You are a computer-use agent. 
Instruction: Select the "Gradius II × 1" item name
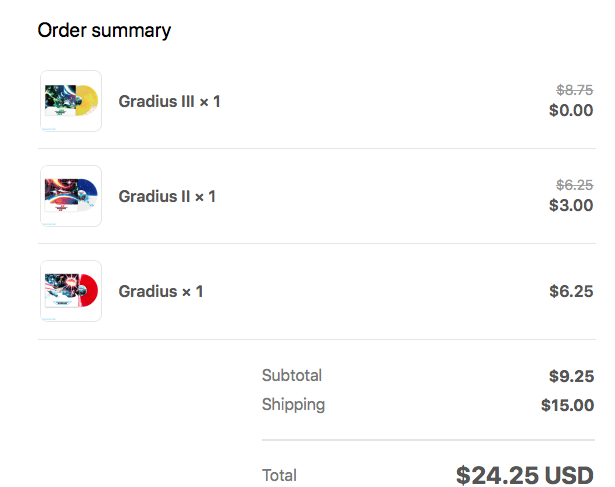[x=167, y=196]
